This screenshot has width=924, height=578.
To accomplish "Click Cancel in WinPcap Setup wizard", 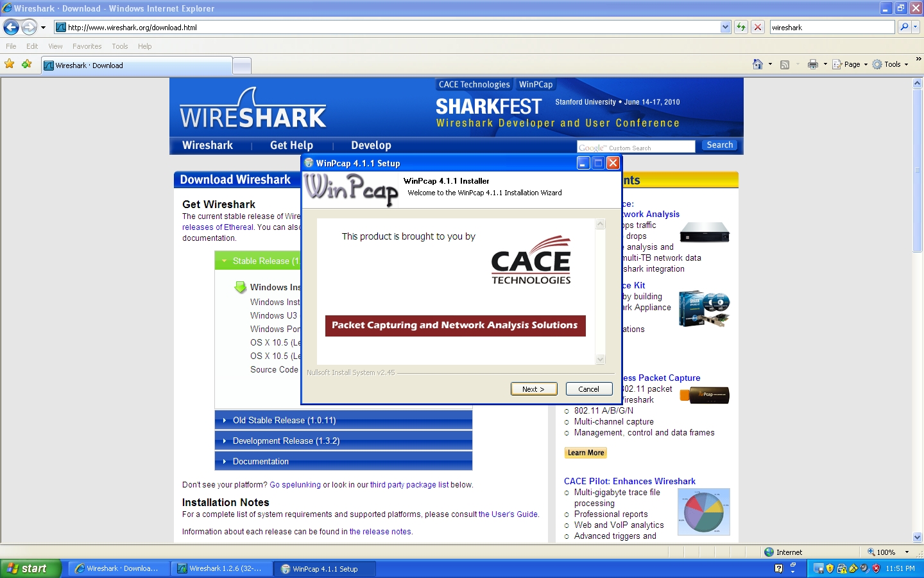I will point(589,389).
